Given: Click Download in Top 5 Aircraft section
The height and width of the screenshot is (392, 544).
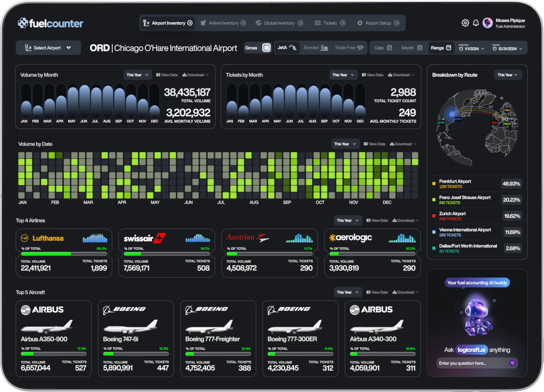Looking at the screenshot, I should pos(406,292).
